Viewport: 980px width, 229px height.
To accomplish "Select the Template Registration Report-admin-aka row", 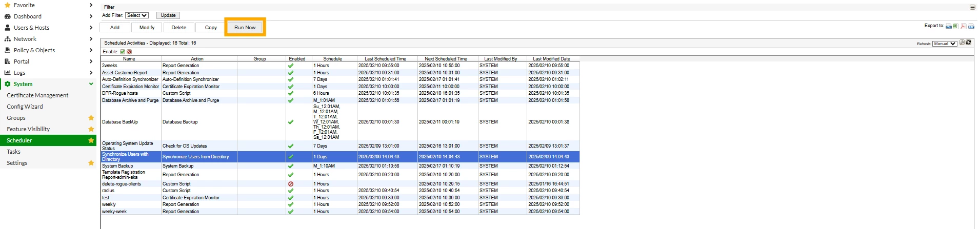I will [340, 175].
